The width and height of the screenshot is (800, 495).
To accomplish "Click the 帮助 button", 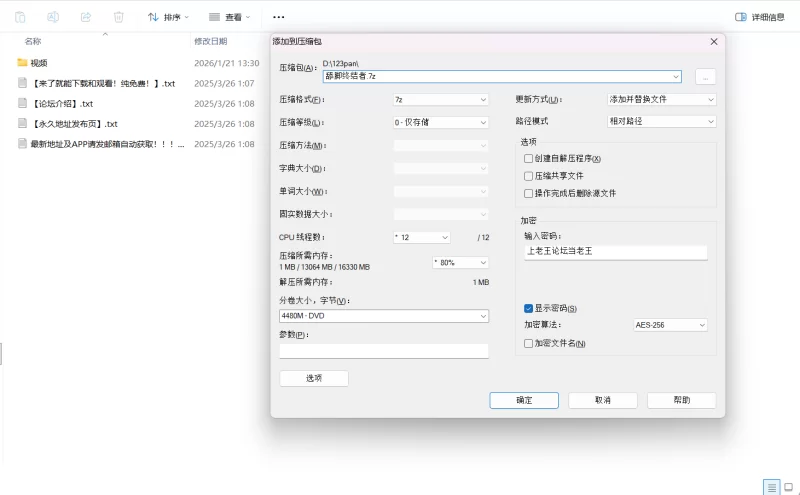I will (x=682, y=400).
